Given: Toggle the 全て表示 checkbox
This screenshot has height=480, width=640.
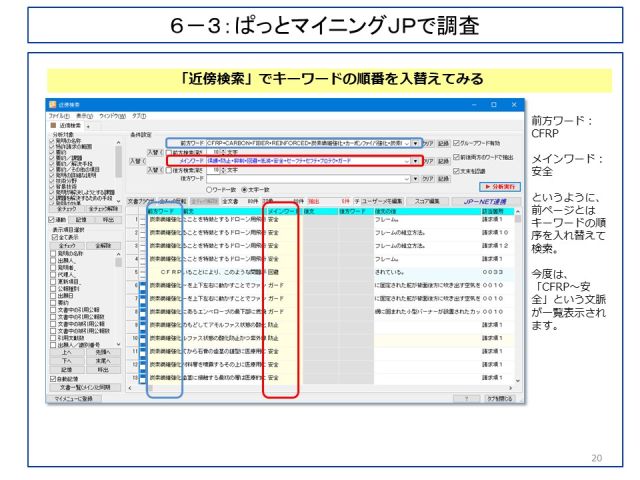Looking at the screenshot, I should tap(55, 237).
